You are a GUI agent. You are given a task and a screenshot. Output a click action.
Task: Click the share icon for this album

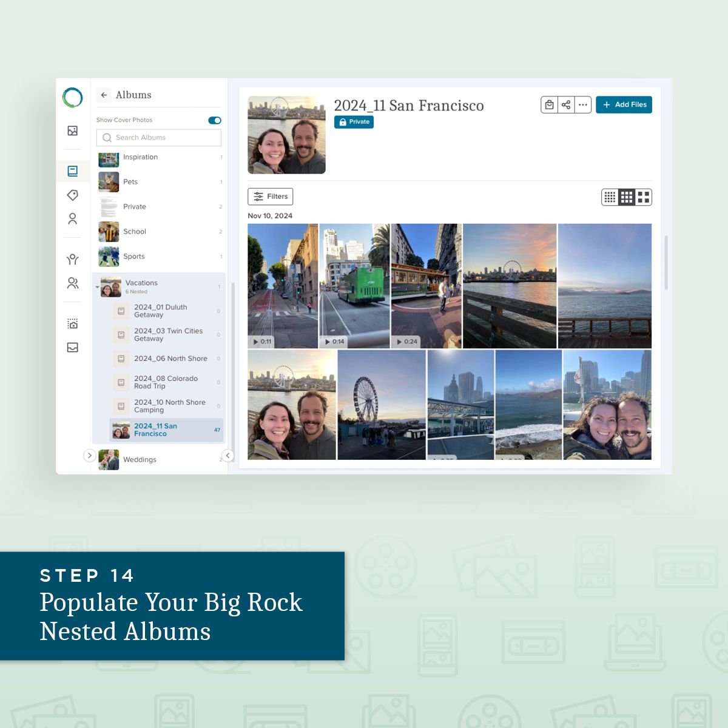[566, 105]
